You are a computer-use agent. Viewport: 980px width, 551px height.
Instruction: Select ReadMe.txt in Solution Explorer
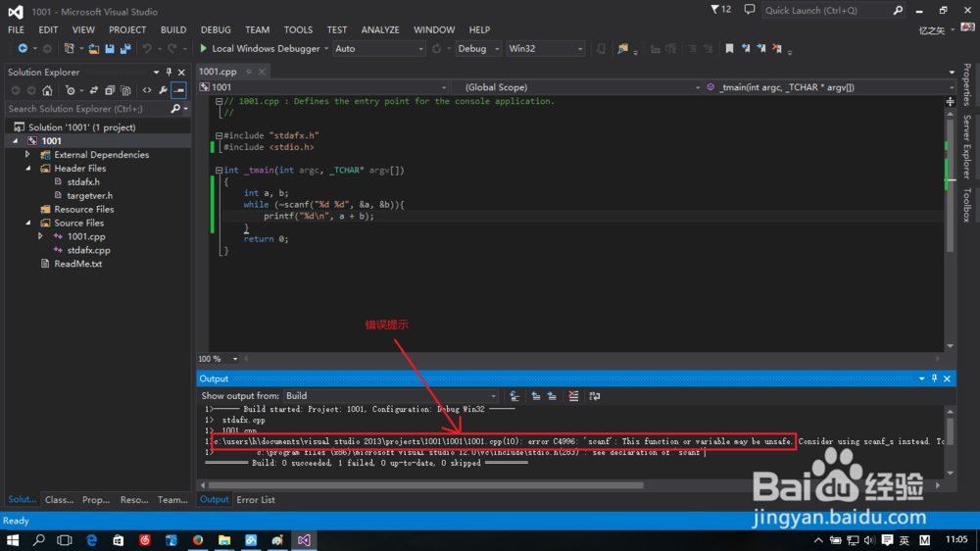[x=77, y=264]
